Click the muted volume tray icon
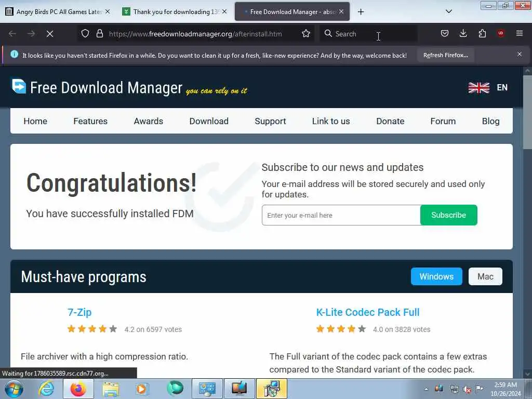Screen dimensions: 532x399 [467, 390]
